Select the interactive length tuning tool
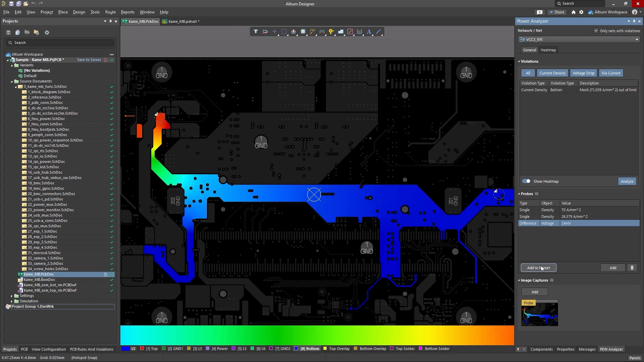 point(322,32)
